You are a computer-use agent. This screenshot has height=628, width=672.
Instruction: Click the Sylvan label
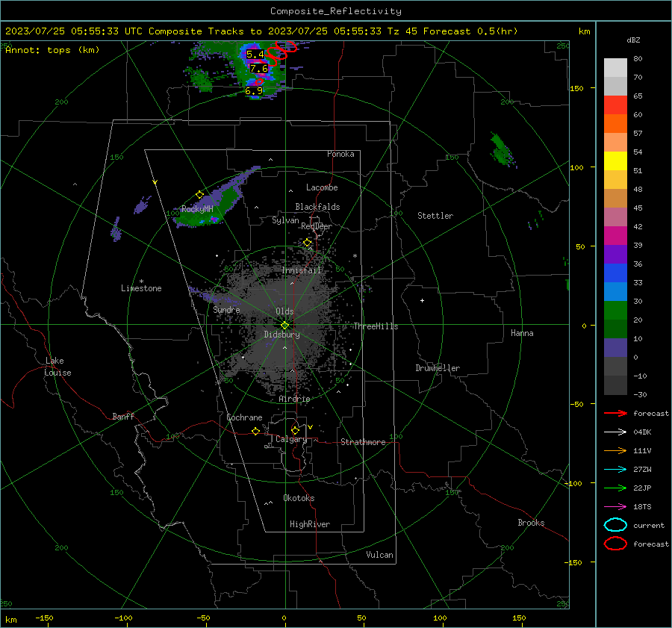(285, 220)
